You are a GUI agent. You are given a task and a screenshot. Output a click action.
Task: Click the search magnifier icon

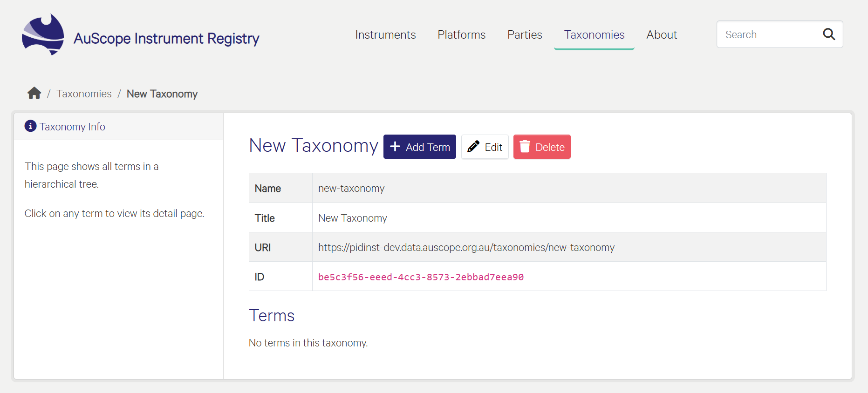click(x=829, y=34)
